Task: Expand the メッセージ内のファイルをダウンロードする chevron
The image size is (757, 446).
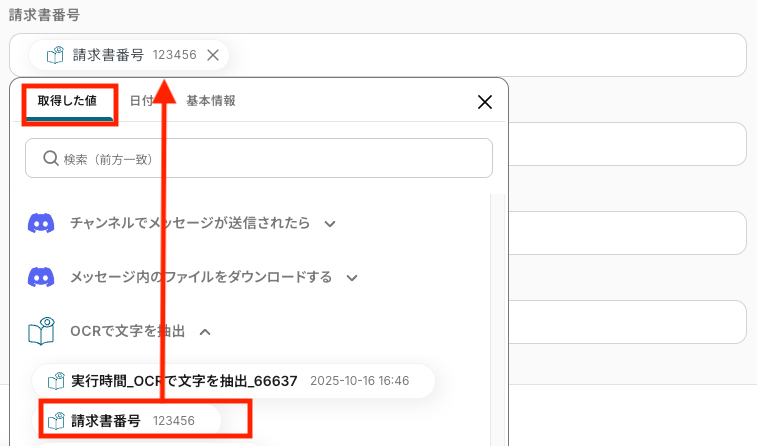Action: pos(352,278)
